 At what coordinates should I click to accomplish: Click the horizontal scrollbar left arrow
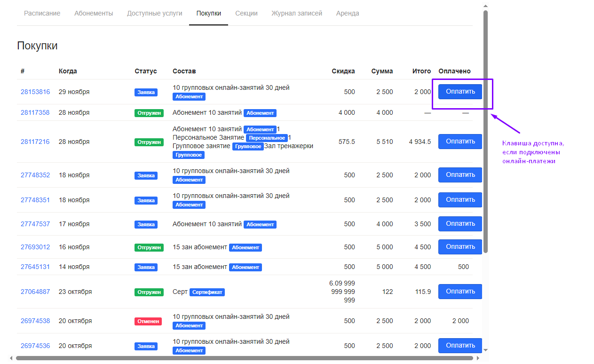coord(12,358)
